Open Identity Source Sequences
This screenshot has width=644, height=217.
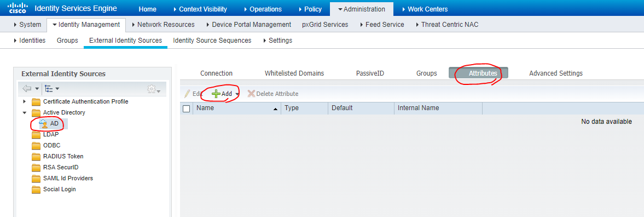click(212, 41)
